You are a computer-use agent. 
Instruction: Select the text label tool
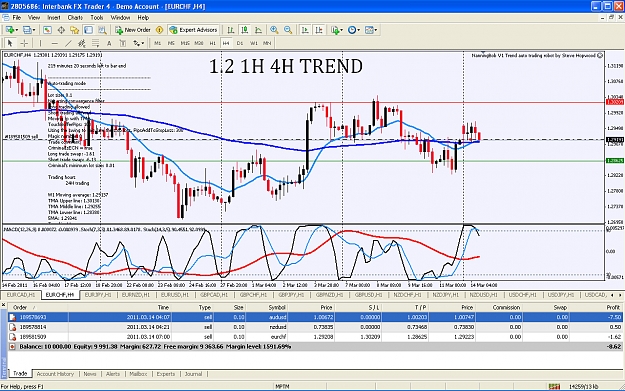pos(123,43)
